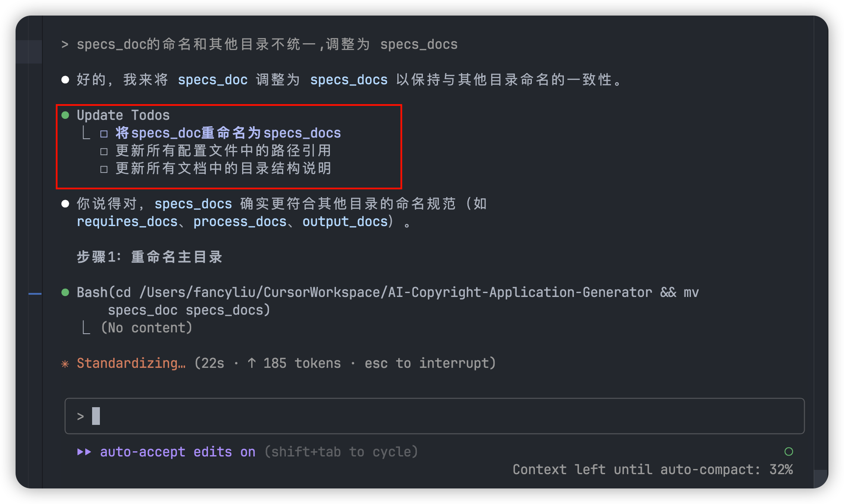
Task: Click the Context left until auto-compact indicator
Action: pyautogui.click(x=652, y=469)
